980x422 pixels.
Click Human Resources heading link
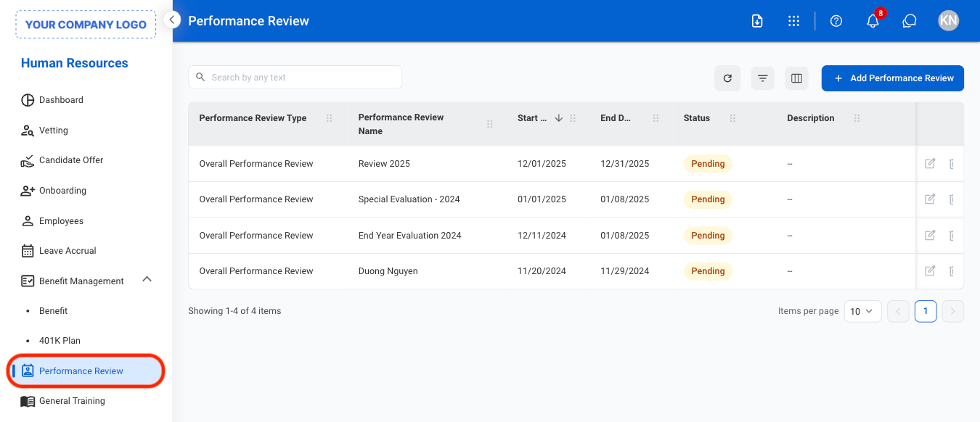tap(74, 63)
